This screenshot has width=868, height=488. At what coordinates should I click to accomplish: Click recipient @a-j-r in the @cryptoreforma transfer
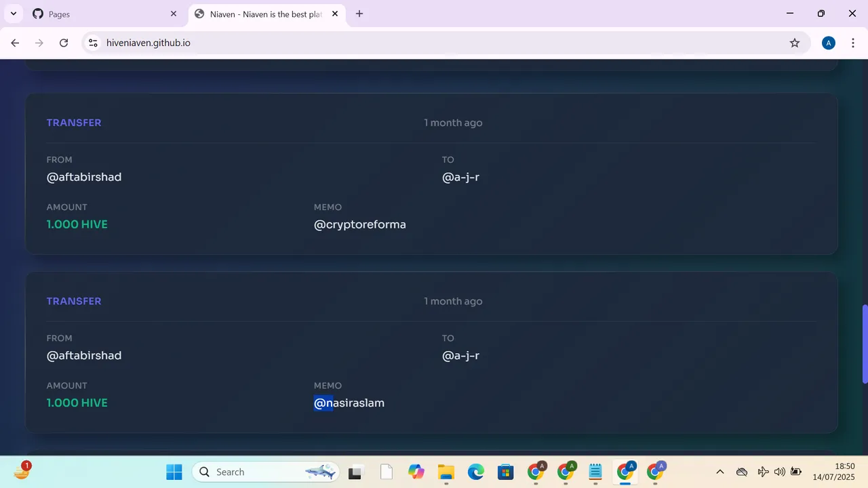(461, 177)
